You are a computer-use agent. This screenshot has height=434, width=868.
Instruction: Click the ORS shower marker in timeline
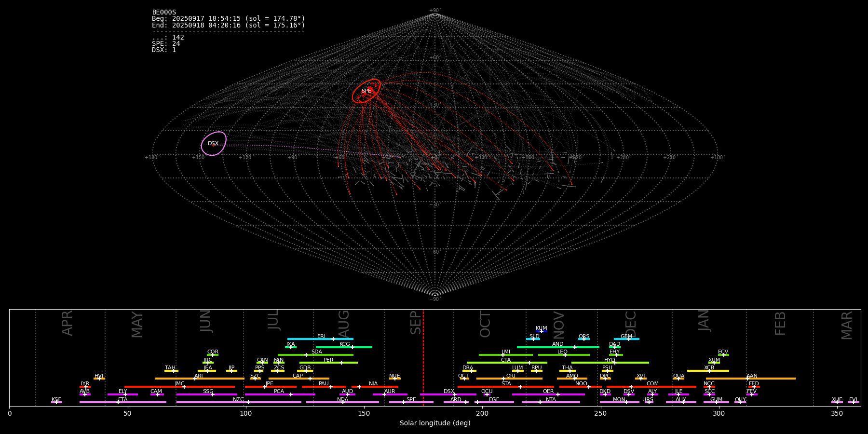click(584, 339)
